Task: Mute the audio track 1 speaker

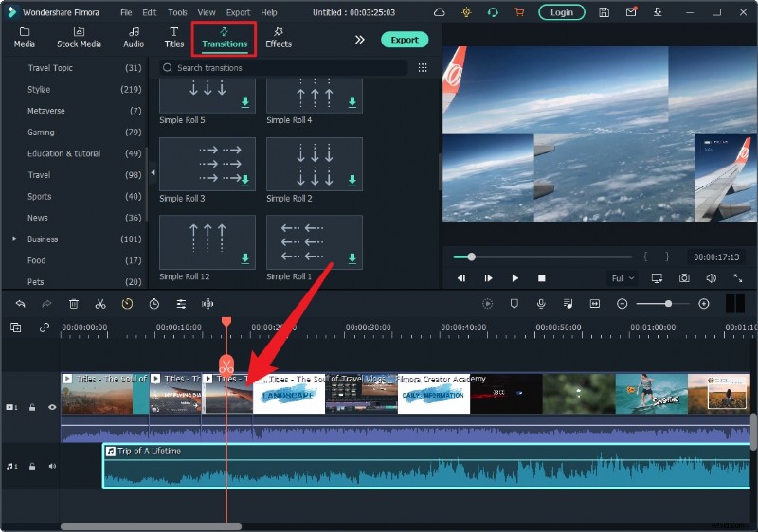Action: (x=52, y=466)
